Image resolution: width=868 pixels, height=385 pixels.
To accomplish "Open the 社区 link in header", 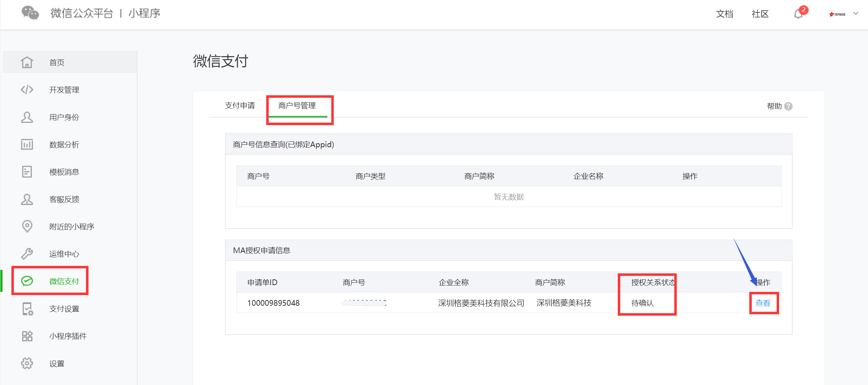I will [760, 14].
